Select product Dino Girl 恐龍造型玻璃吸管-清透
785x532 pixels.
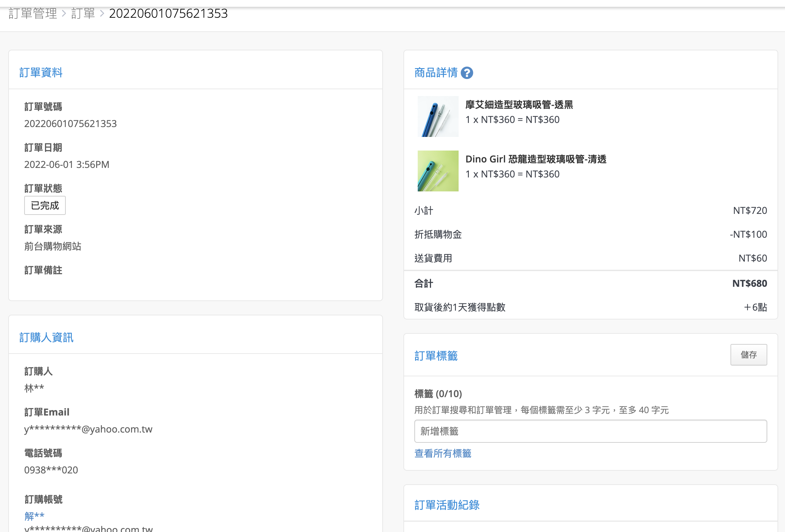coord(536,159)
